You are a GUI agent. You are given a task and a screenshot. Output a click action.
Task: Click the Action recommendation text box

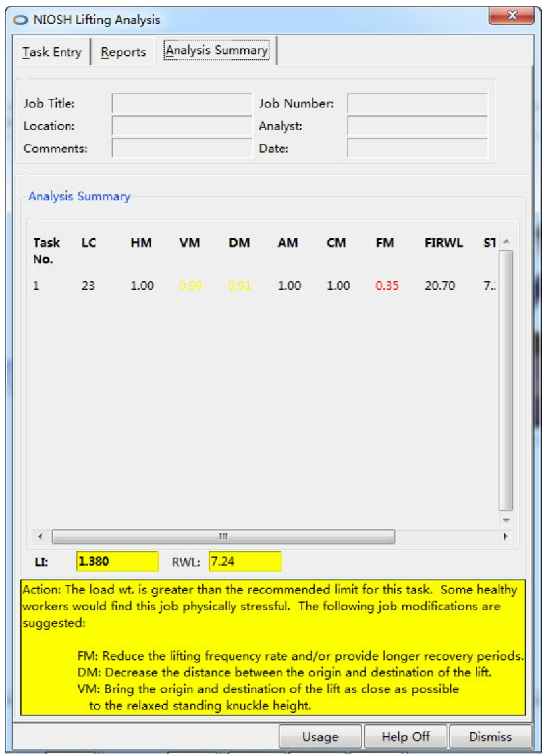tap(273, 647)
